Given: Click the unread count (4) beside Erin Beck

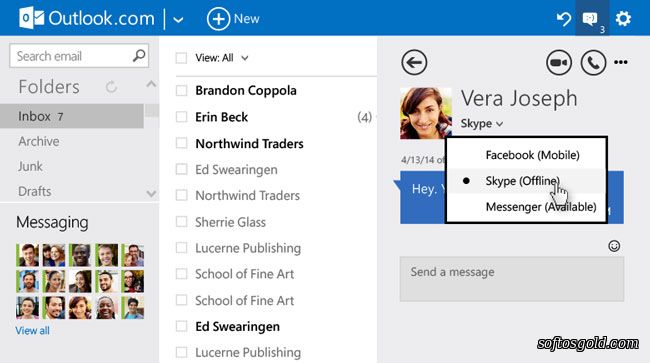Looking at the screenshot, I should coord(364,117).
